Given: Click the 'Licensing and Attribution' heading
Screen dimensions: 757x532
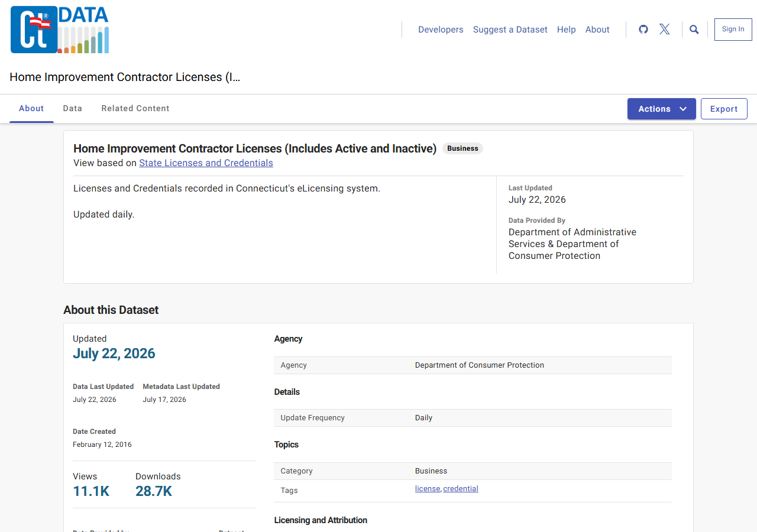Looking at the screenshot, I should (x=321, y=520).
